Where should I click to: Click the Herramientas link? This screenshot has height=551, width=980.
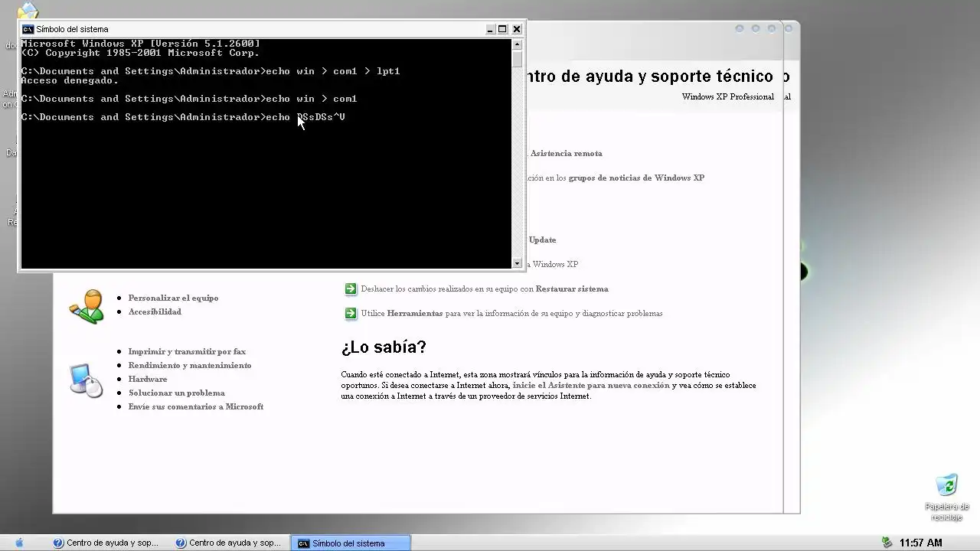click(x=415, y=313)
